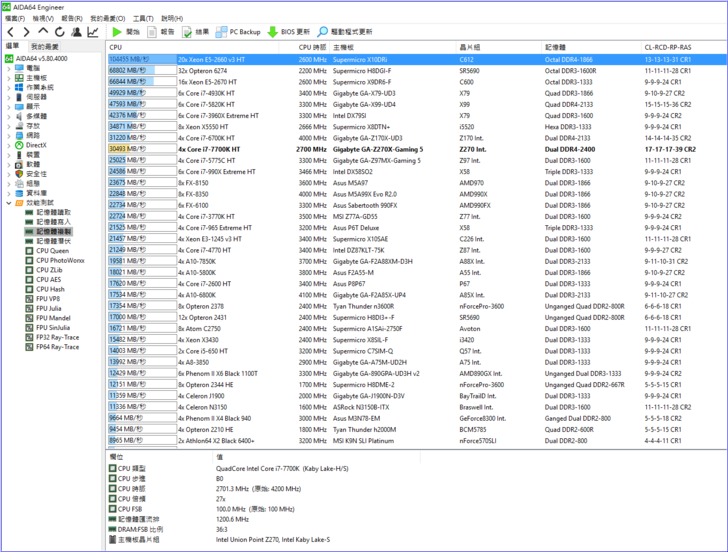This screenshot has width=728, height=552.
Task: Select CPU Queen benchmark in tree
Action: tap(52, 250)
